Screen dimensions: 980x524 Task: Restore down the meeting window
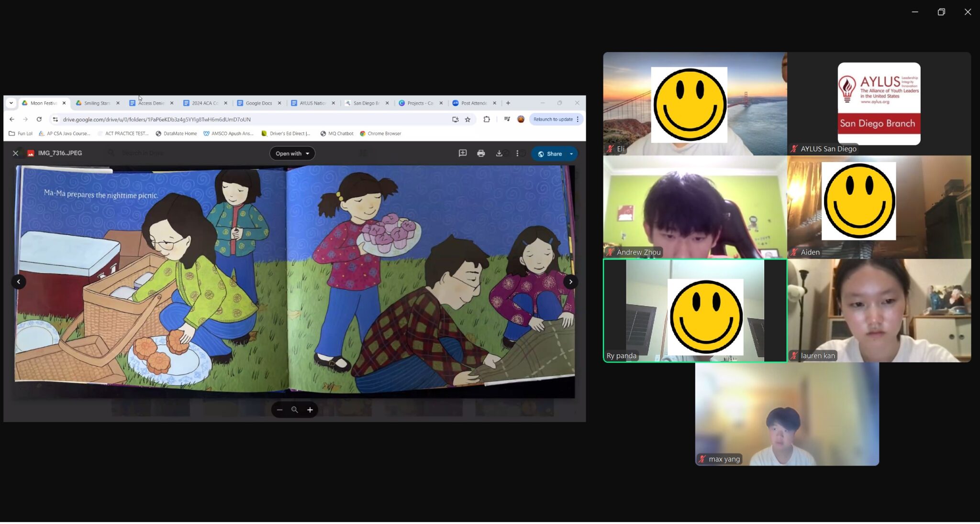(941, 12)
